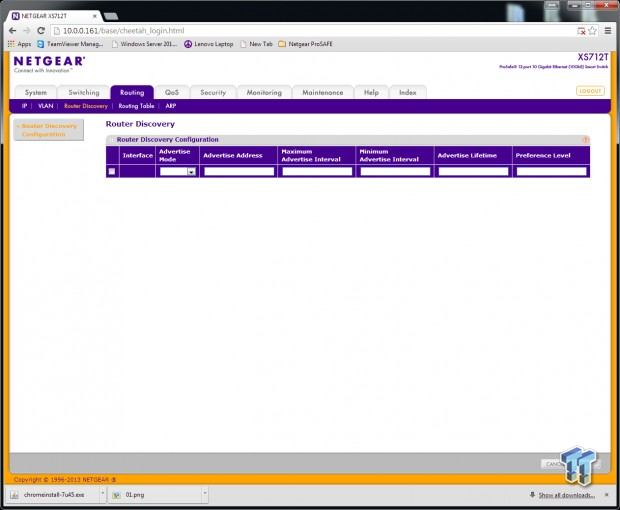The width and height of the screenshot is (620, 510).
Task: Click the Minimum Advertise Interval field
Action: (x=395, y=171)
